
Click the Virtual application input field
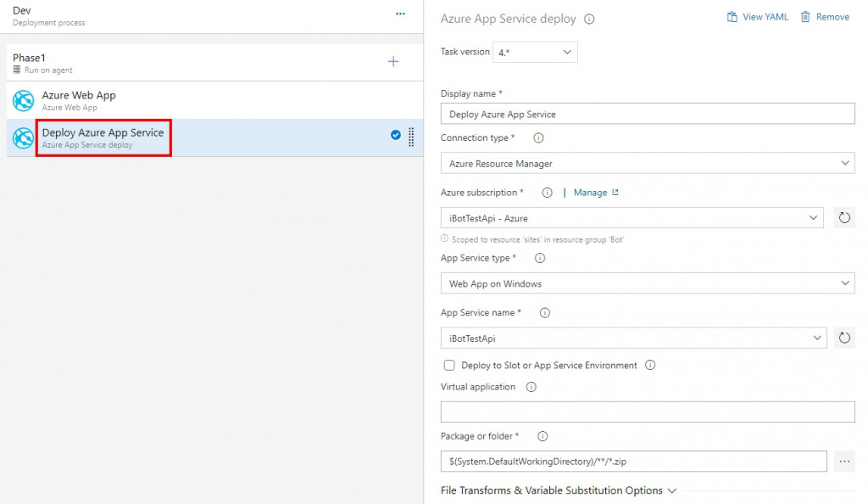pyautogui.click(x=648, y=412)
